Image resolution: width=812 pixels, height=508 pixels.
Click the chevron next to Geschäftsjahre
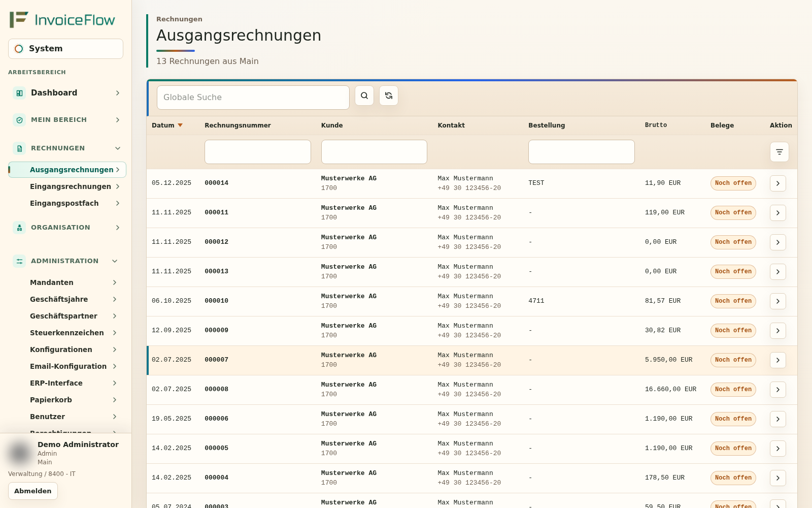[x=115, y=299]
